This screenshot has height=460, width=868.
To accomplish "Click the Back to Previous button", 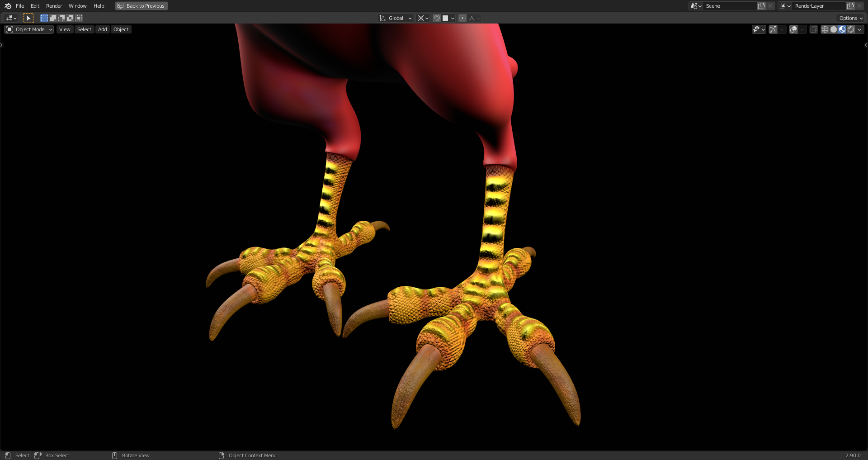I will click(141, 5).
